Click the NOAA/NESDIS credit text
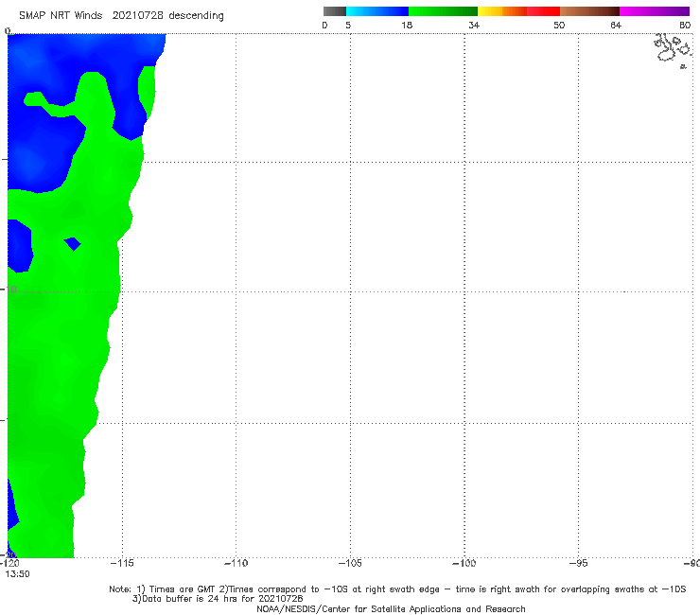 coord(391,608)
